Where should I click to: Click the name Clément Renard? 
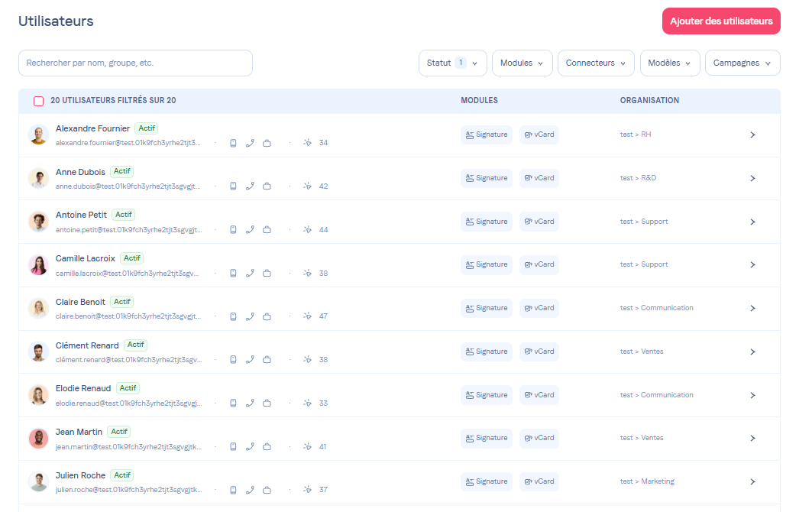[x=87, y=345]
